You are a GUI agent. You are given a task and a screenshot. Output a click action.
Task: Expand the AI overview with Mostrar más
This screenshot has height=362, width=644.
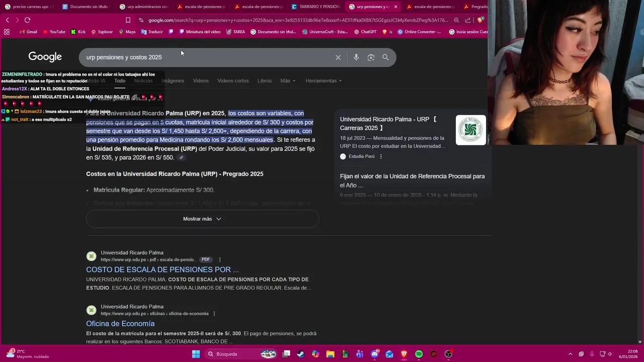tap(202, 219)
